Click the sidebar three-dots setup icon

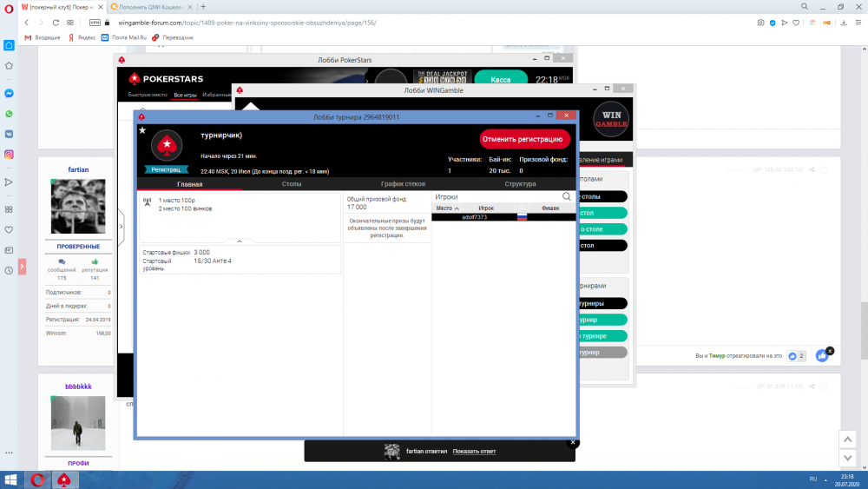(9, 453)
